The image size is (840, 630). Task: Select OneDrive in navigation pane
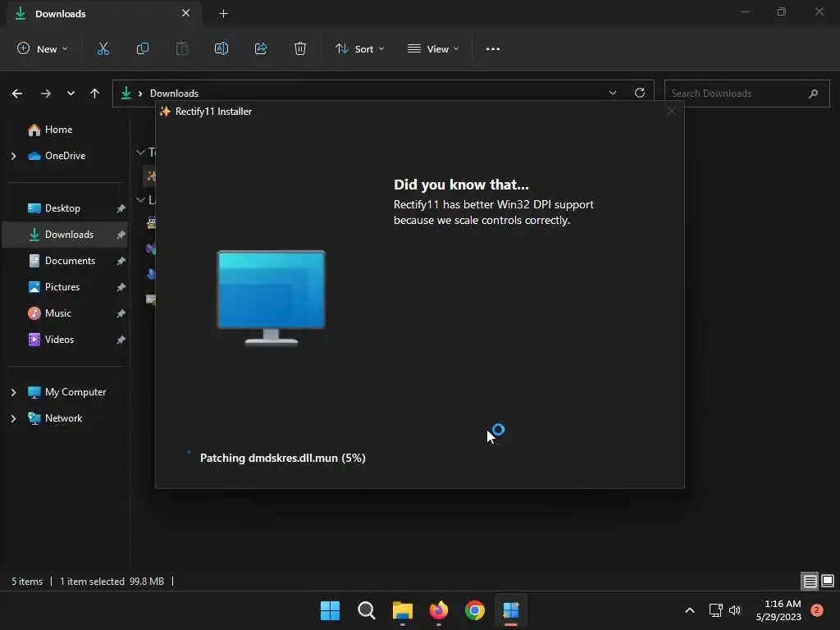[64, 156]
